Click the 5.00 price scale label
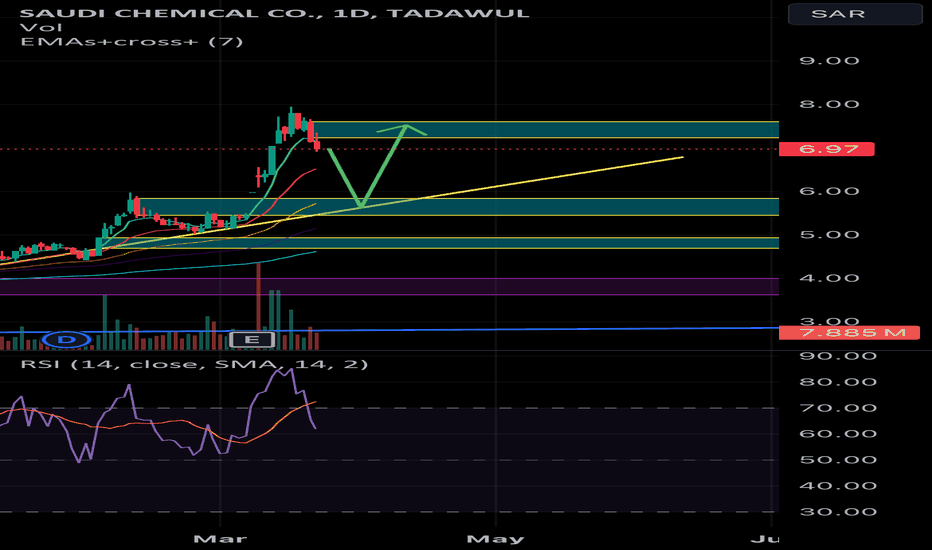The image size is (932, 550). [x=829, y=234]
